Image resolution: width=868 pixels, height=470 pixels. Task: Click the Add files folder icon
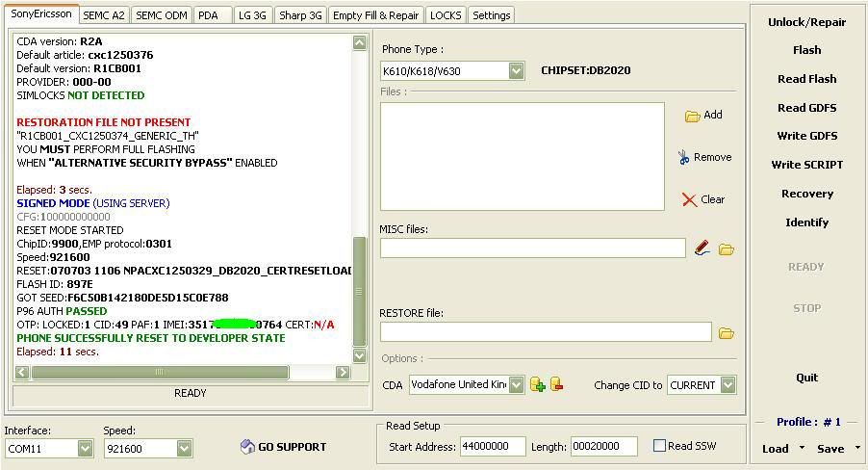click(692, 116)
